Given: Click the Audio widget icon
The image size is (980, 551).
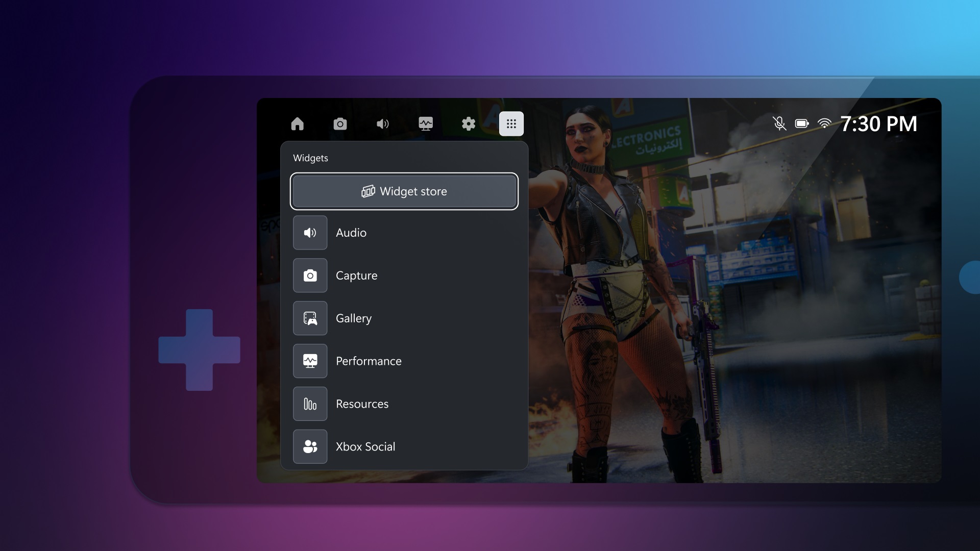Looking at the screenshot, I should tap(310, 233).
